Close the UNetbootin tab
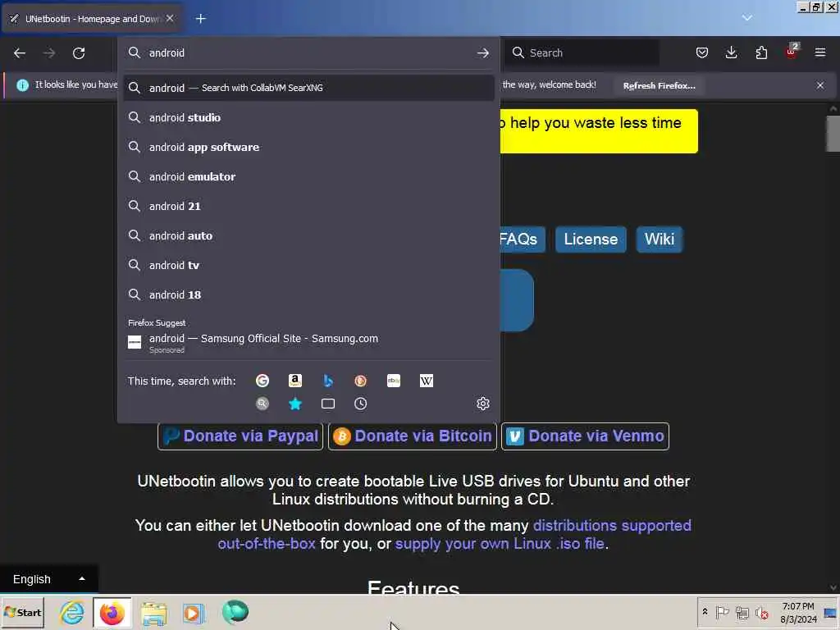This screenshot has height=630, width=840. pos(170,18)
